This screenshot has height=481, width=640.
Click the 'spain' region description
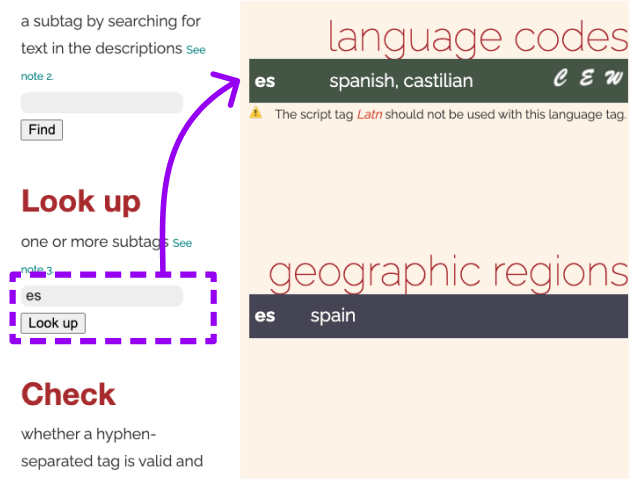[x=333, y=316]
